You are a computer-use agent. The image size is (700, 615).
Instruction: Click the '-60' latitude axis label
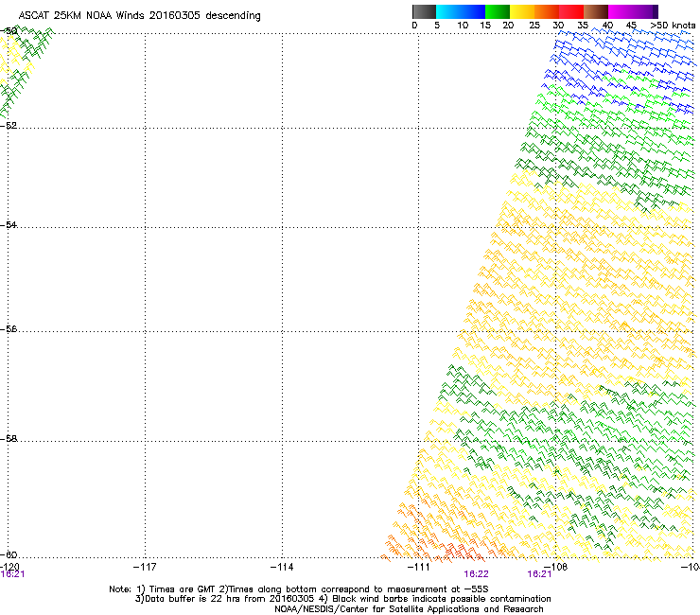[9, 554]
